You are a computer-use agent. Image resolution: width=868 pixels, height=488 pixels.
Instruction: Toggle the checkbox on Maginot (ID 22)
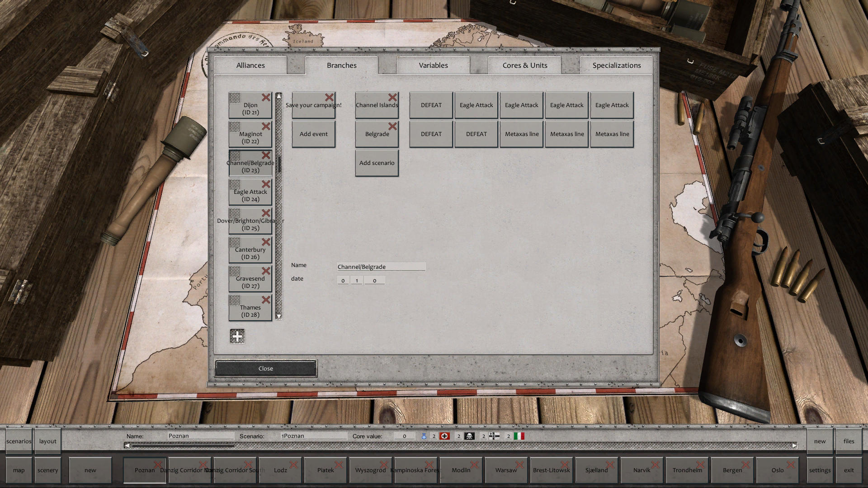(x=235, y=127)
